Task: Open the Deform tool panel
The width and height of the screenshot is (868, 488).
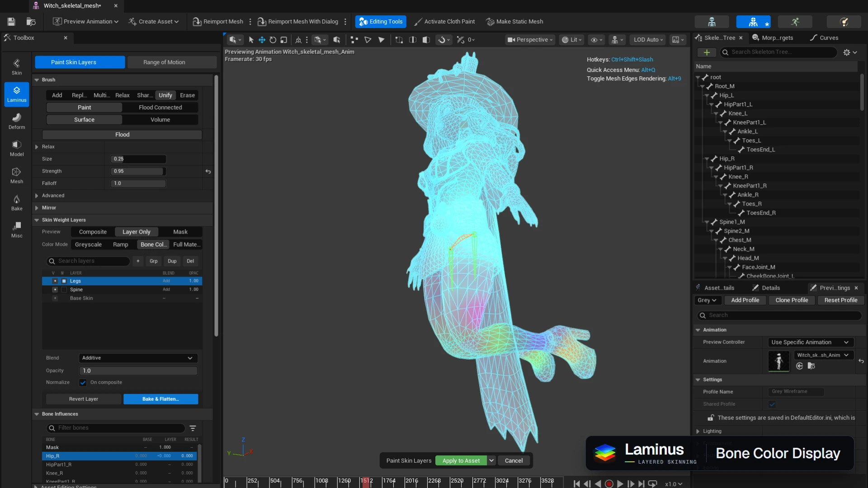Action: (17, 121)
